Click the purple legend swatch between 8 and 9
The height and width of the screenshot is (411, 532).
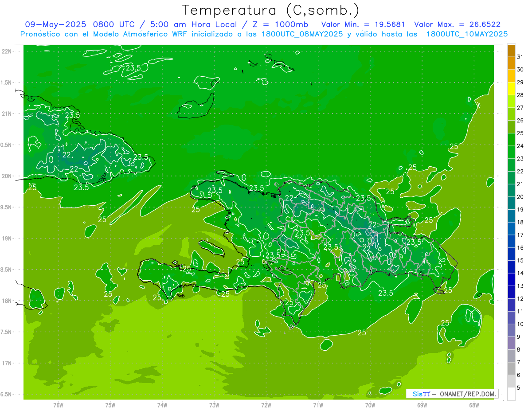pyautogui.click(x=511, y=343)
